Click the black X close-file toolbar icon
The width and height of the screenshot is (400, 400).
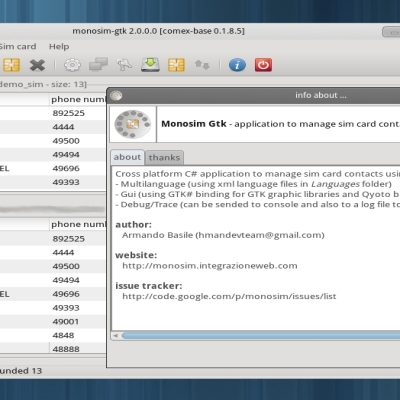click(x=37, y=65)
